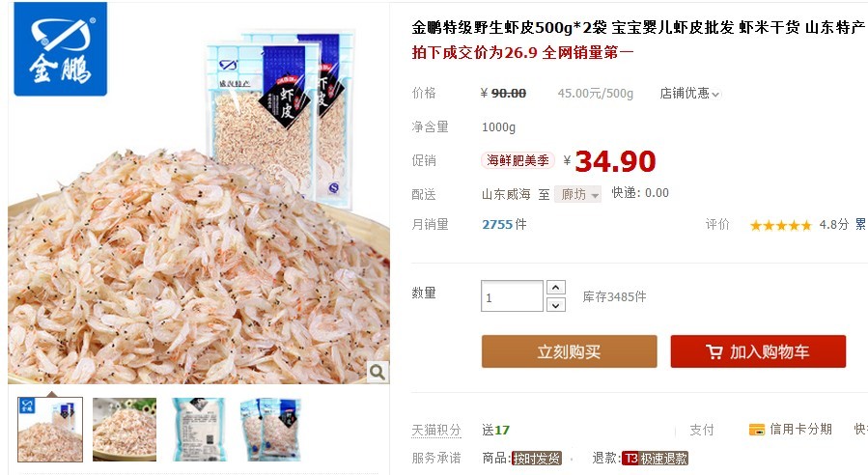Click the T3 极速退款 badge
The height and width of the screenshot is (475, 868).
pyautogui.click(x=655, y=459)
